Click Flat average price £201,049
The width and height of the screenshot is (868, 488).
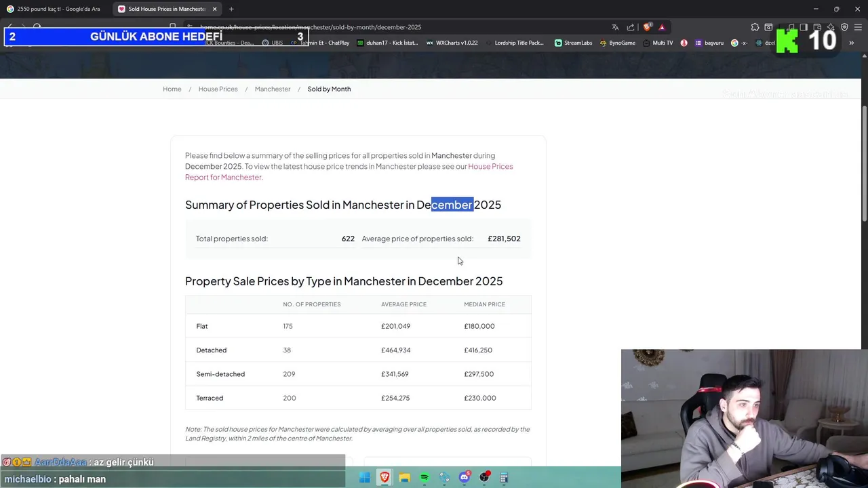pos(395,326)
